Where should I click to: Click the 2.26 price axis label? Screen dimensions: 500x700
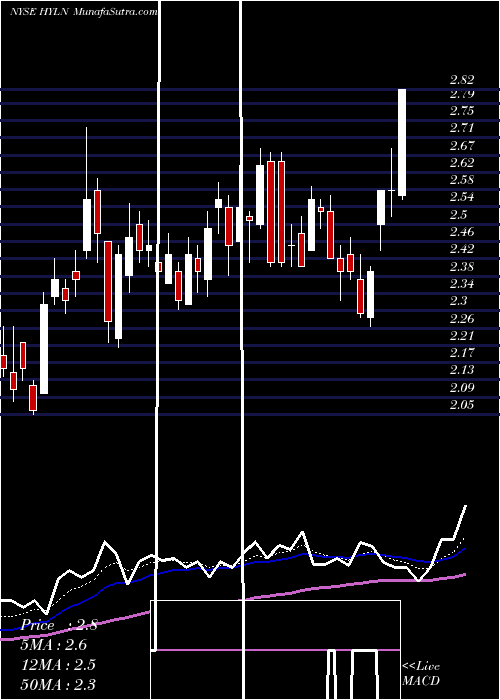(462, 319)
